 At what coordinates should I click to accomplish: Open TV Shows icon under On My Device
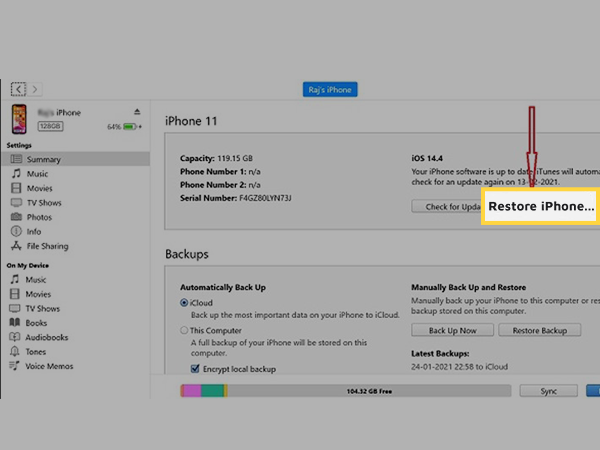pos(15,308)
